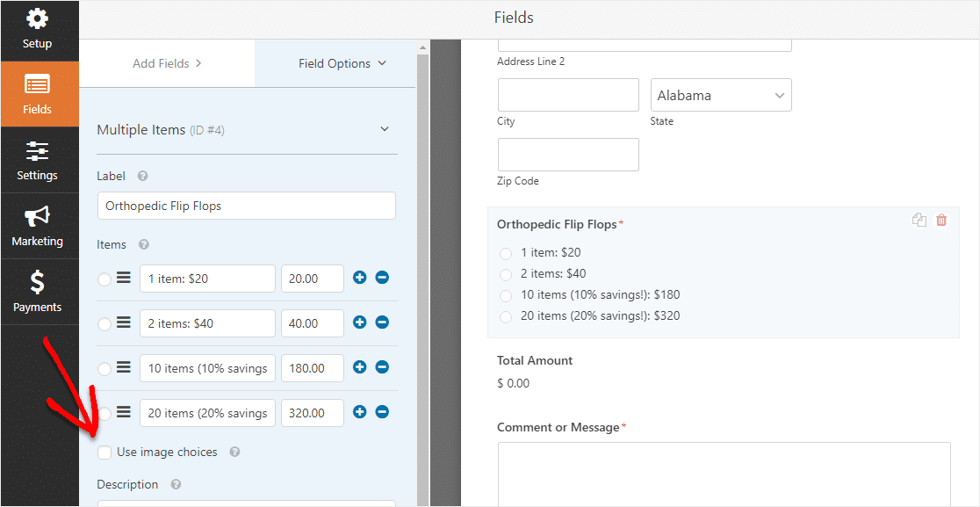Open the Settings sliders section
Screen dimensions: 980x507
pos(38,160)
